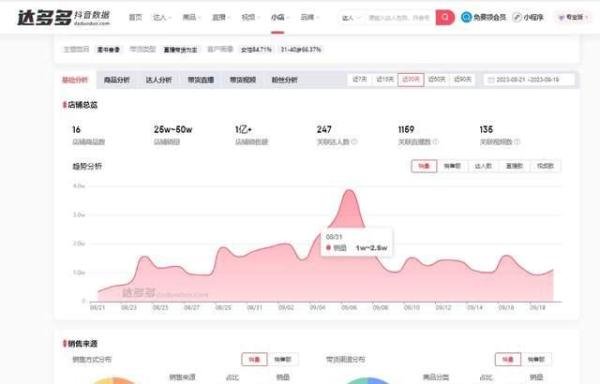Open the date range picker 2023-08-21
Screen dimensions: 600x384
[529, 80]
